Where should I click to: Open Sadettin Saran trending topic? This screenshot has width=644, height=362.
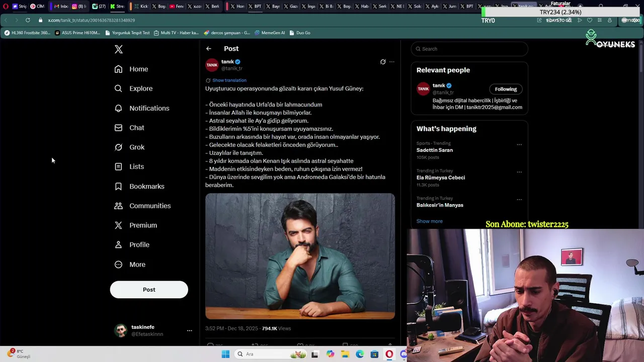[435, 150]
